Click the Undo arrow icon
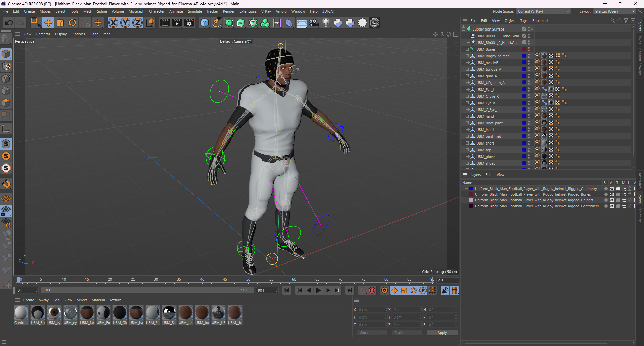Image resolution: width=644 pixels, height=346 pixels. coord(9,23)
